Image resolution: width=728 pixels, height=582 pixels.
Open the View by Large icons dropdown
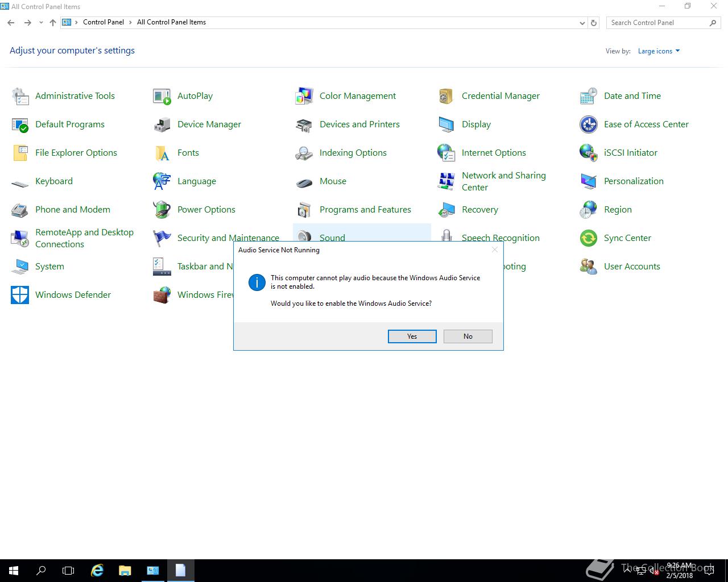[659, 51]
